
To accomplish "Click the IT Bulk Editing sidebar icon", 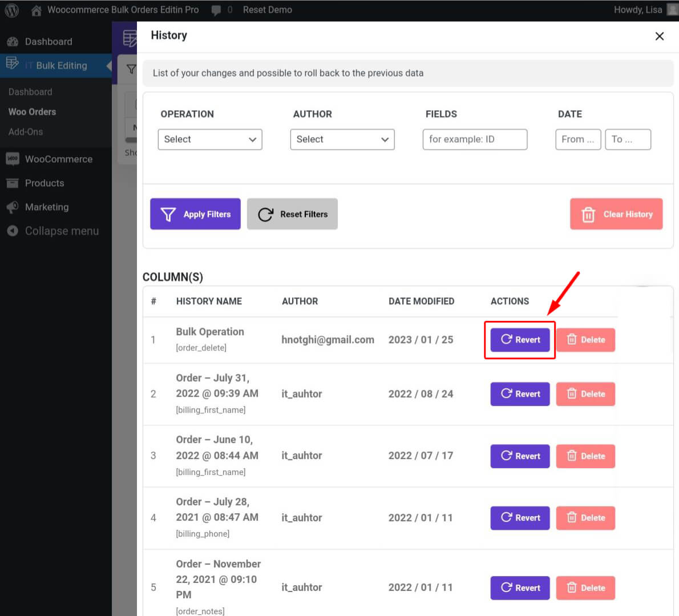I will click(13, 63).
